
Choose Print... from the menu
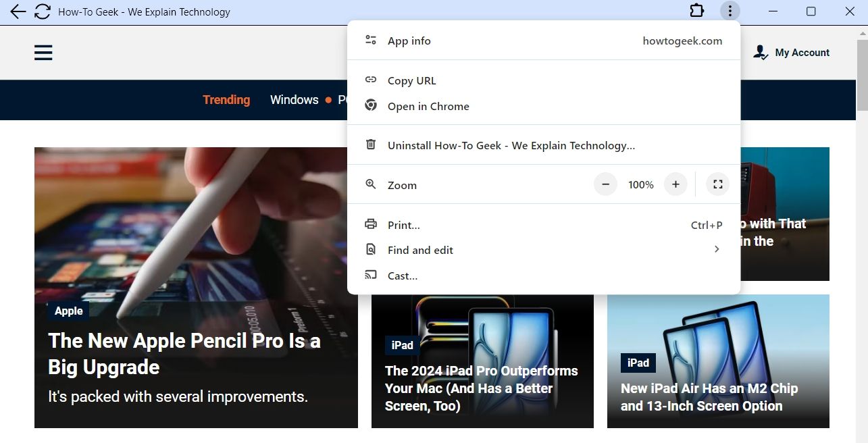[x=544, y=225]
